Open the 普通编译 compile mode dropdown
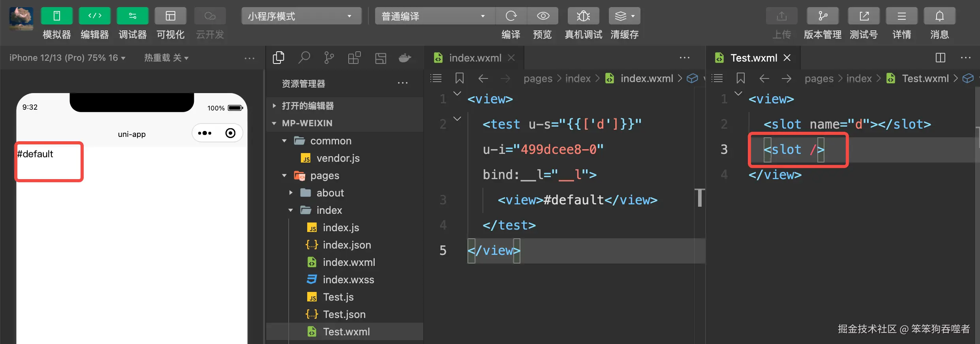This screenshot has height=344, width=980. (435, 16)
